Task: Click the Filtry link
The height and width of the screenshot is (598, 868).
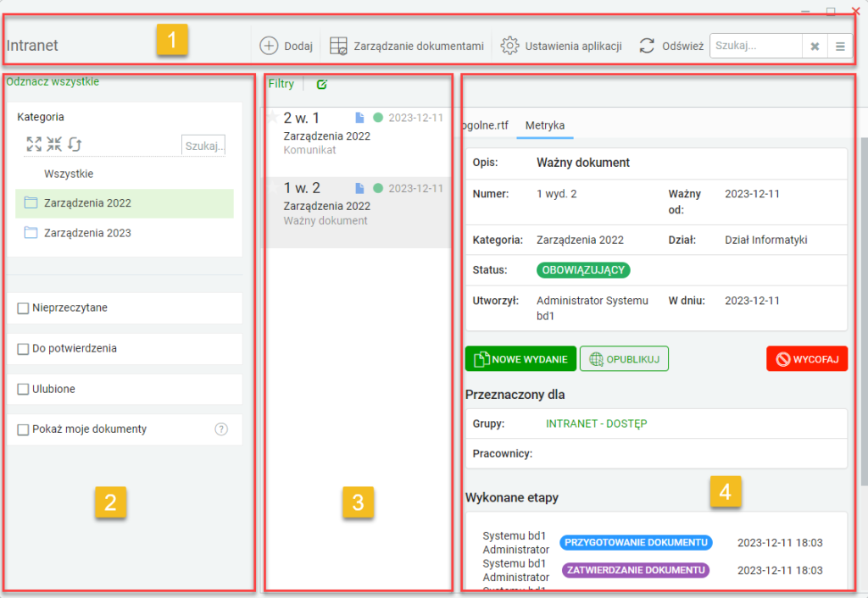Action: pos(281,84)
